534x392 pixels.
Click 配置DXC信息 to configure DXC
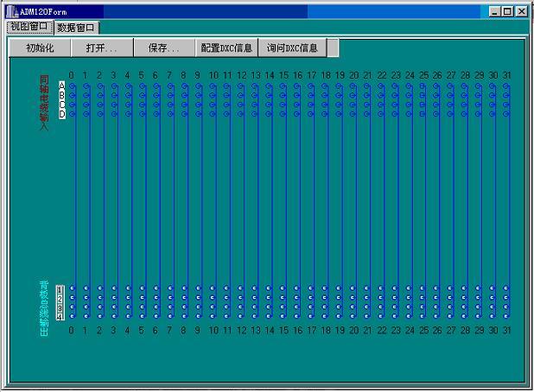[x=226, y=48]
